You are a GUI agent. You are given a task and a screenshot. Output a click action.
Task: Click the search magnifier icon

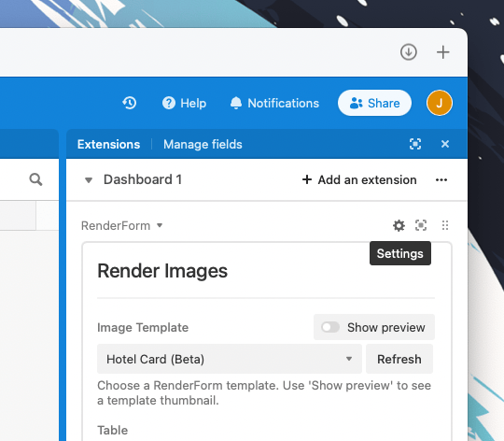point(35,179)
